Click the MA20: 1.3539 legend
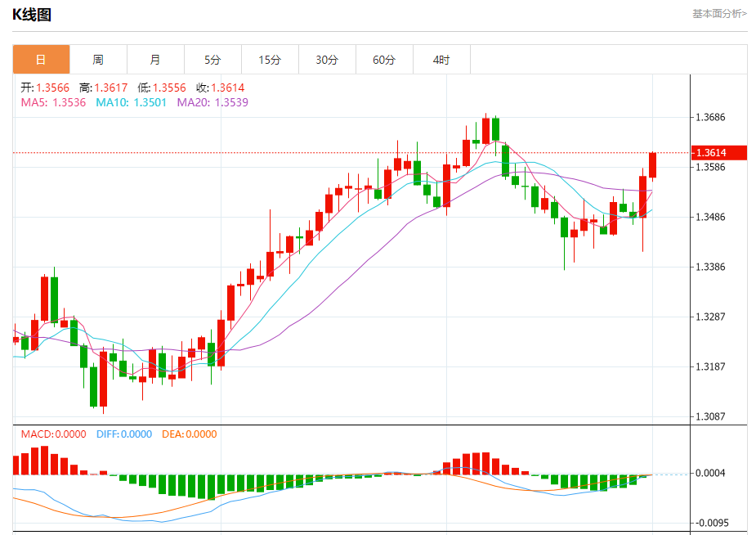Viewport: 756px width, 535px height. pyautogui.click(x=212, y=102)
